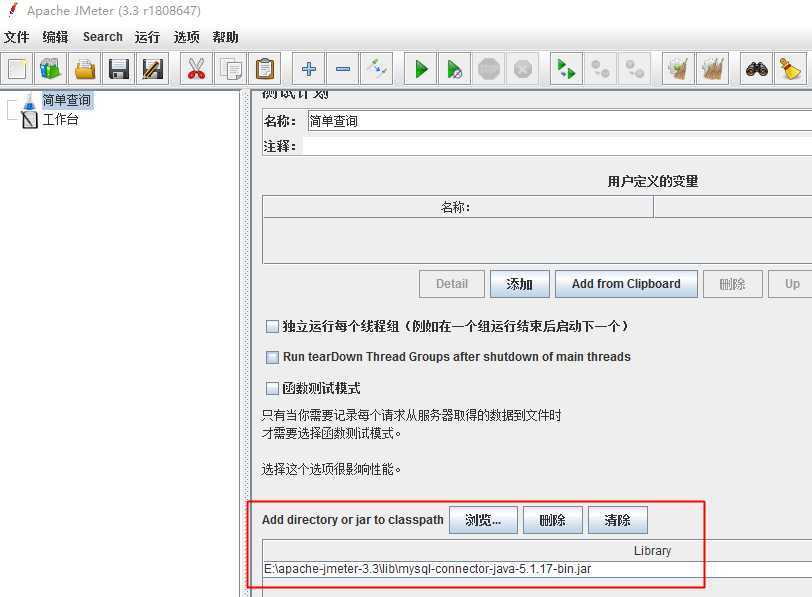Toggle 函数测试模式 checkbox
Image resolution: width=812 pixels, height=597 pixels.
point(272,388)
